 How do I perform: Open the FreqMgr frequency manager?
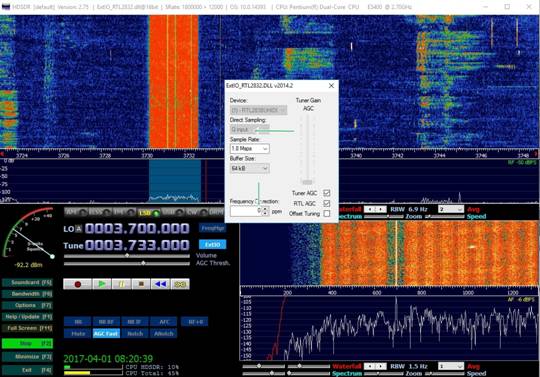coord(212,228)
